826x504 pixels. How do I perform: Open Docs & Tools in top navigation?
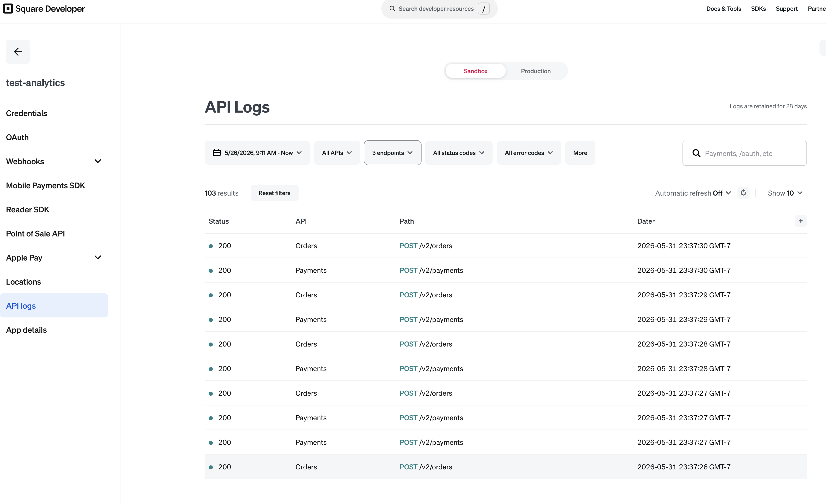(723, 9)
